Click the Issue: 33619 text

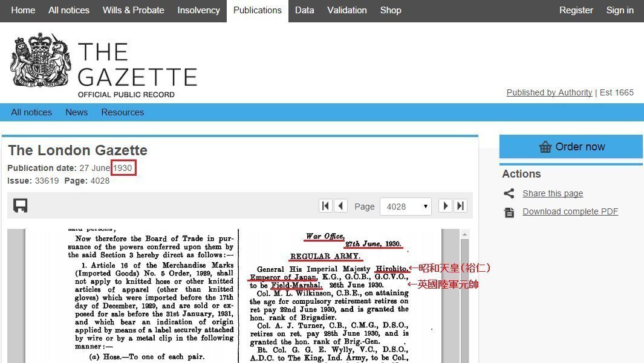(33, 181)
